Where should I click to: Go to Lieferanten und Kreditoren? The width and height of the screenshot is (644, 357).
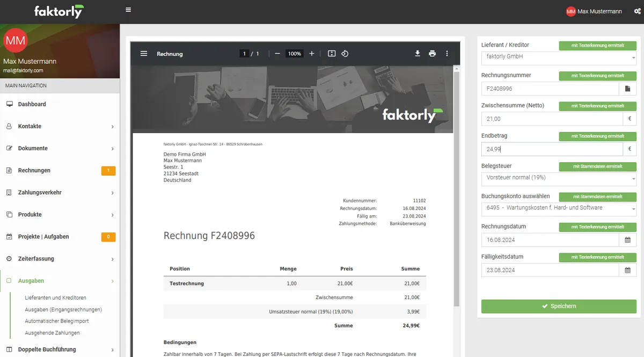(56, 297)
